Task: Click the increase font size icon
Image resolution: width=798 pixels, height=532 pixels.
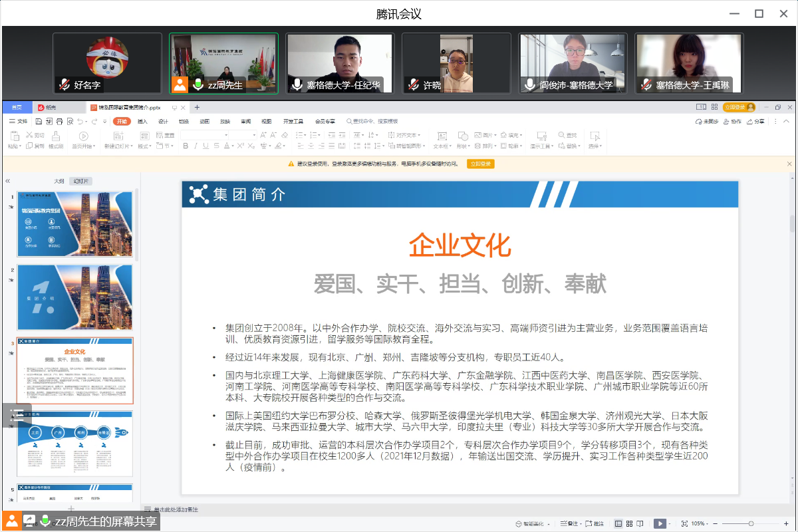Action: tap(263, 135)
